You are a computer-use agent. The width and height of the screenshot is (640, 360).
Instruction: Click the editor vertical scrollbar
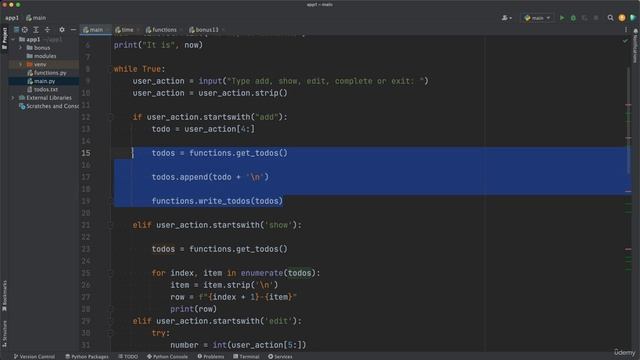(x=629, y=120)
